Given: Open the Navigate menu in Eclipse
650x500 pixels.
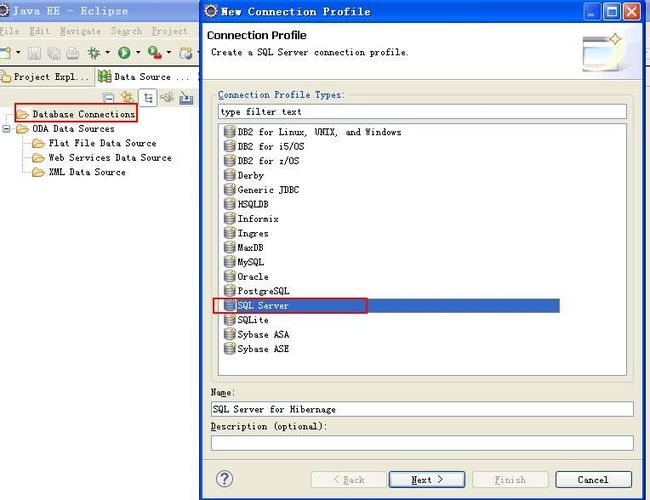Looking at the screenshot, I should [80, 31].
